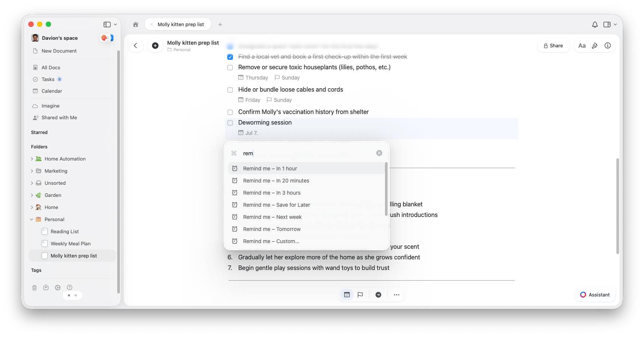Select 'Remind me – Custom...'
The height and width of the screenshot is (337, 644).
point(306,241)
